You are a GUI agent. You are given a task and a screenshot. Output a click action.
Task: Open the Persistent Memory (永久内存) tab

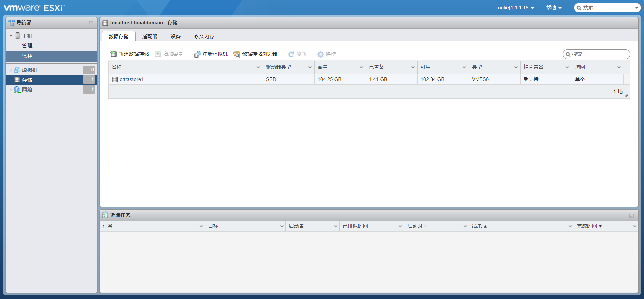tap(204, 36)
